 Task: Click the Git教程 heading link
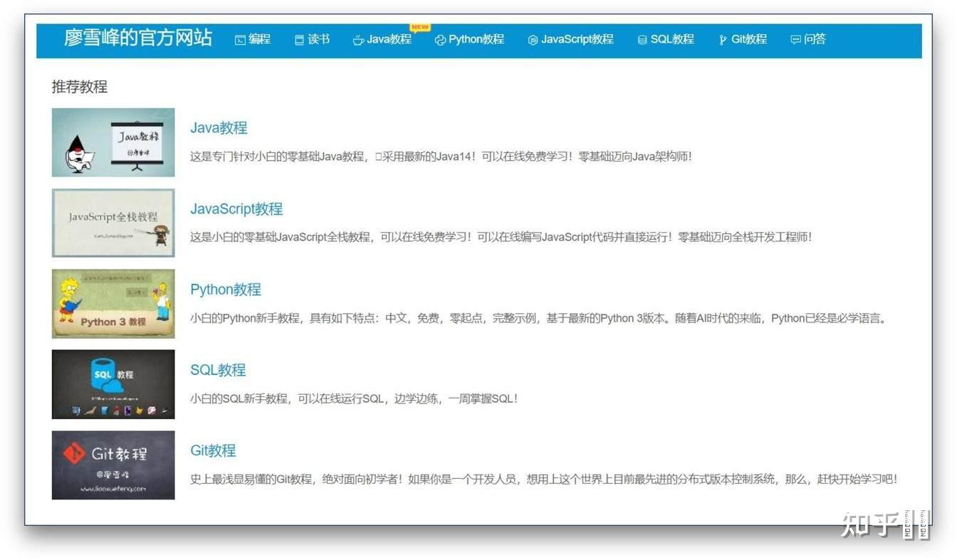tap(214, 450)
